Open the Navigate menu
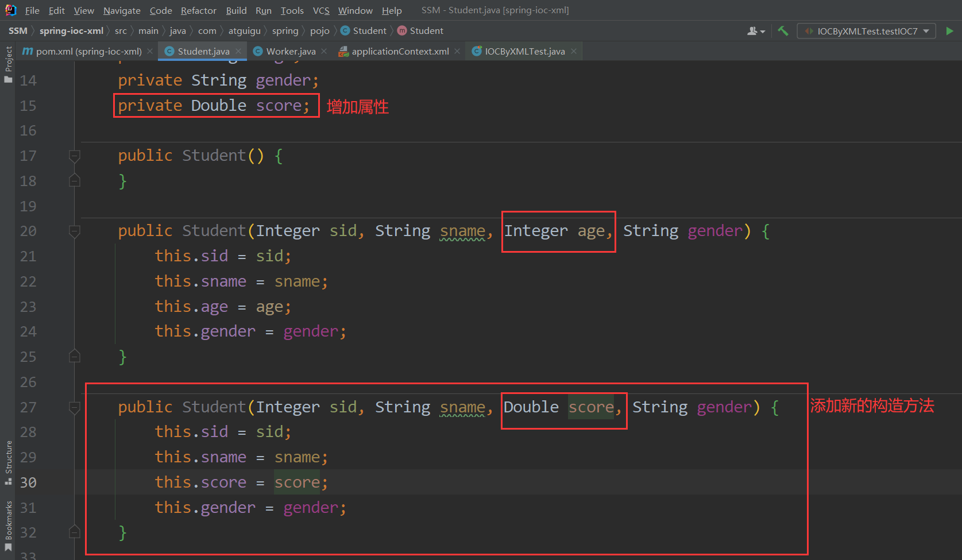This screenshot has width=962, height=560. 122,10
